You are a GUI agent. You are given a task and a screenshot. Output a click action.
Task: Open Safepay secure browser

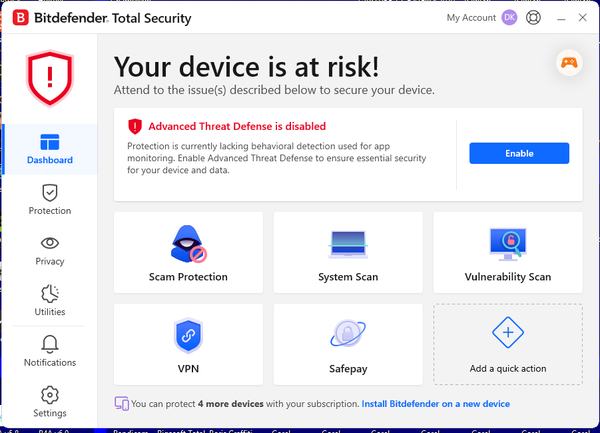click(347, 343)
